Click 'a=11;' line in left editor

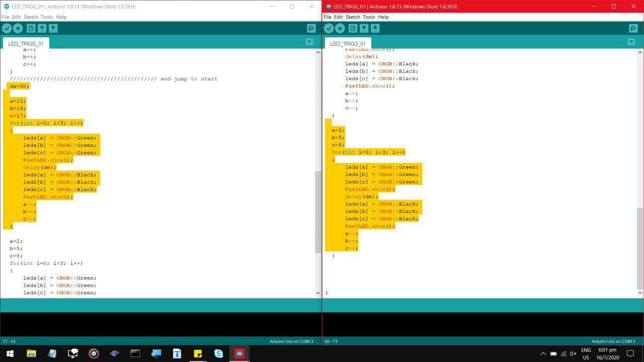18,101
